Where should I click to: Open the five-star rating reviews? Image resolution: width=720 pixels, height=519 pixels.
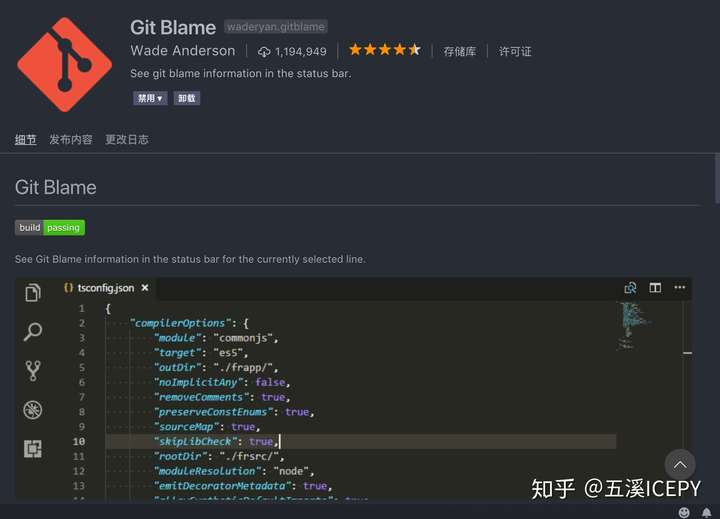384,50
